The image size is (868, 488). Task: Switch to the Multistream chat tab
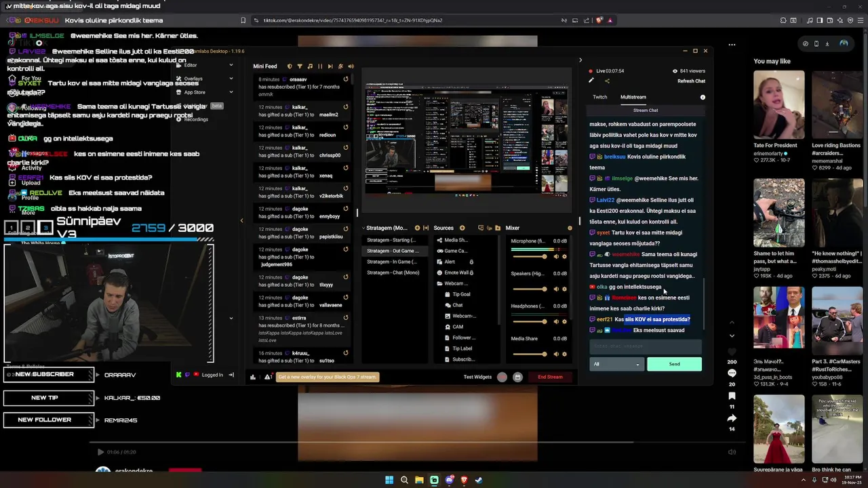coord(633,97)
